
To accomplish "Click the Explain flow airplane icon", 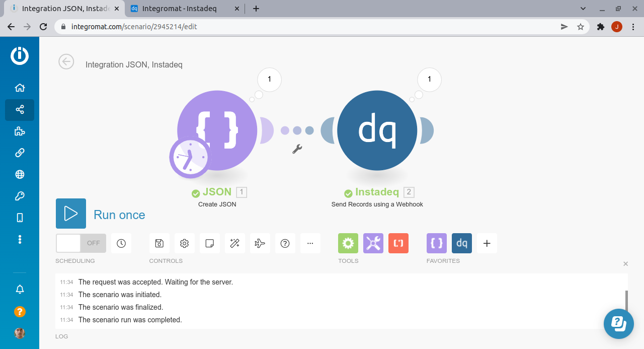I will [x=260, y=243].
